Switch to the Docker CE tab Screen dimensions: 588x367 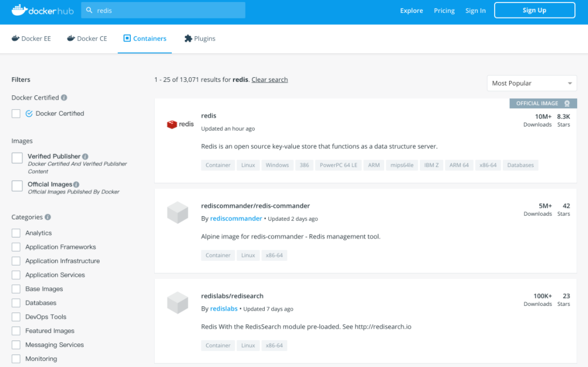point(92,38)
